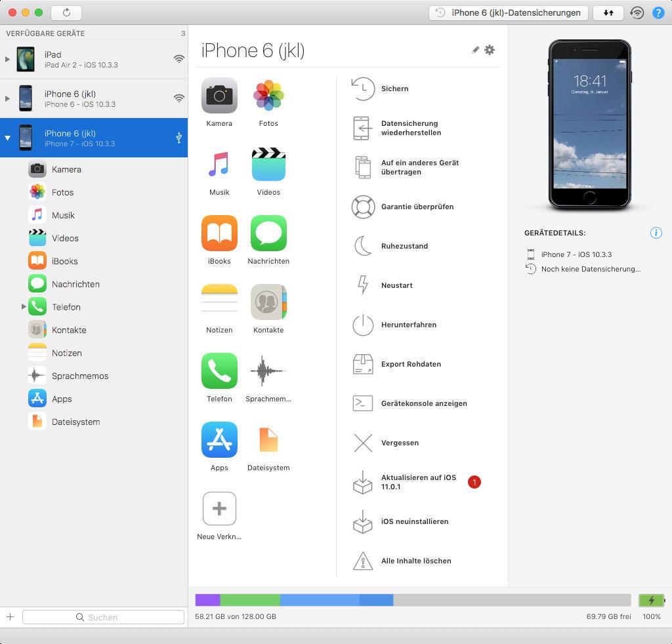Image resolution: width=672 pixels, height=644 pixels.
Task: Click the purple segment of storage bar
Action: 207,600
